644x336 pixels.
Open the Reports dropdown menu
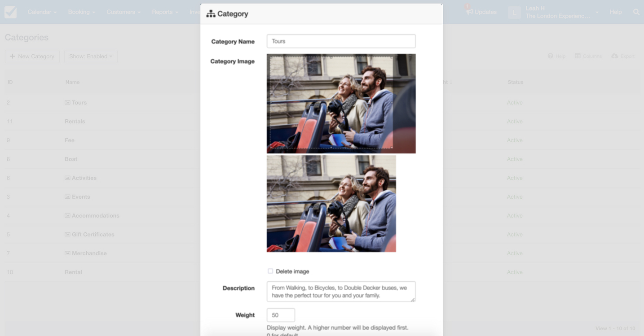click(165, 12)
